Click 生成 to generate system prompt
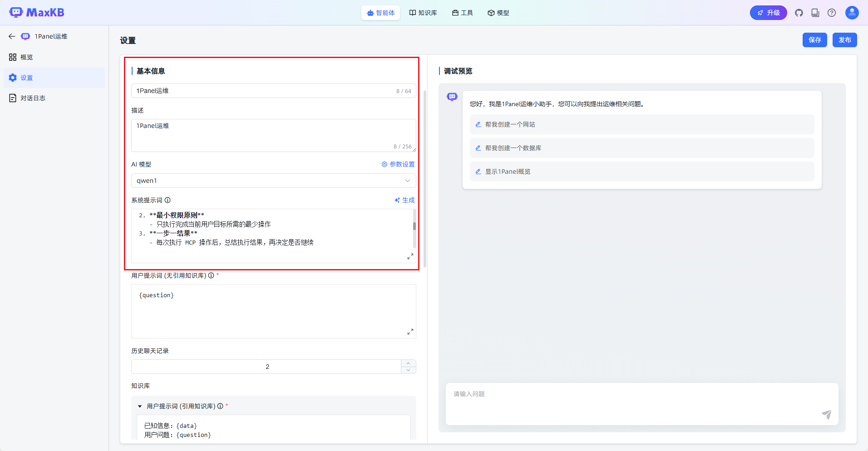Image resolution: width=868 pixels, height=451 pixels. [x=404, y=200]
